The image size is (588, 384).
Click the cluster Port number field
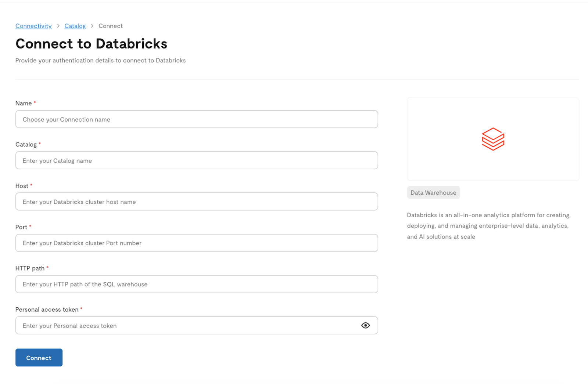197,243
